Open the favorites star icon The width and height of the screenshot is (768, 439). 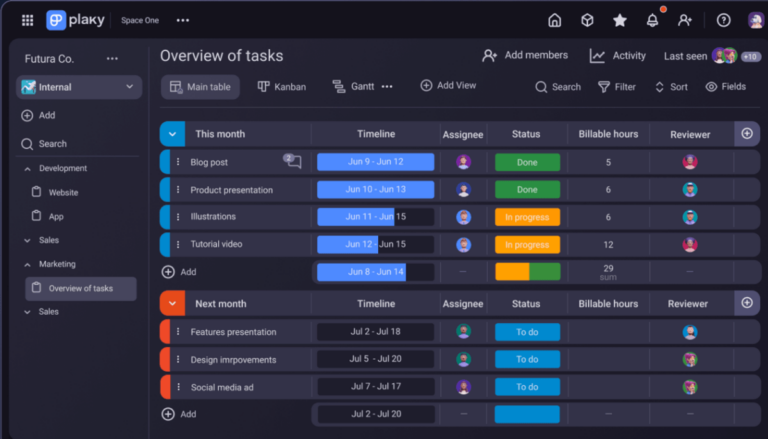click(620, 20)
